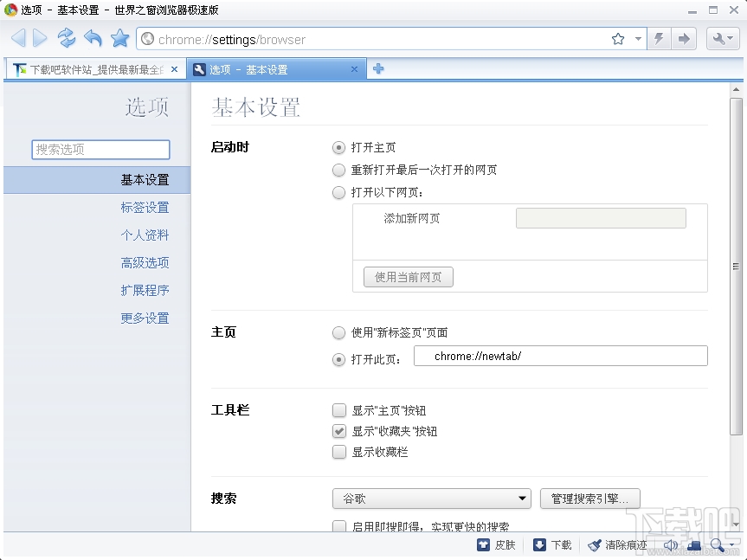
Task: Select the 打开此页 radio button
Action: (x=338, y=359)
